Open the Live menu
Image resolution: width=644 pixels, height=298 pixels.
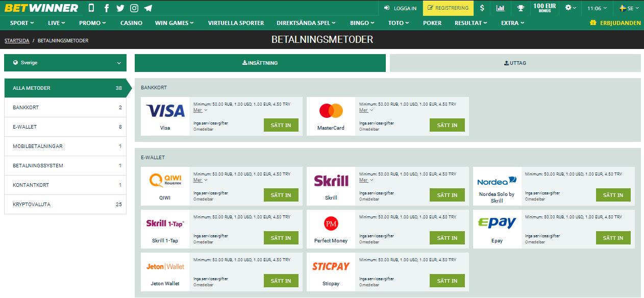point(57,23)
